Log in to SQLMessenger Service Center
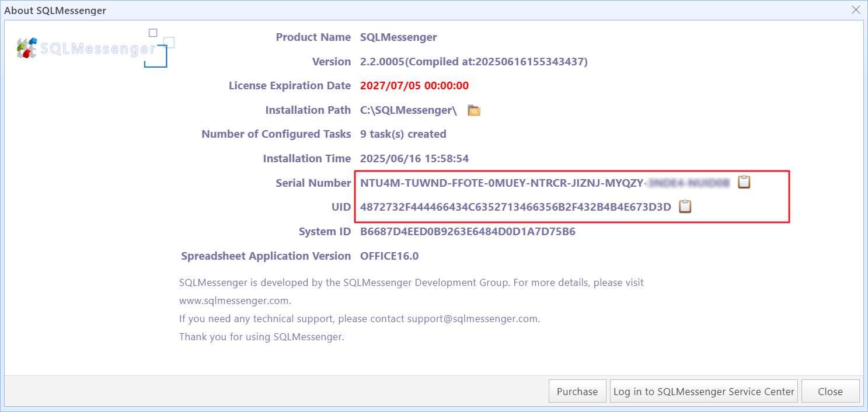 (x=703, y=392)
